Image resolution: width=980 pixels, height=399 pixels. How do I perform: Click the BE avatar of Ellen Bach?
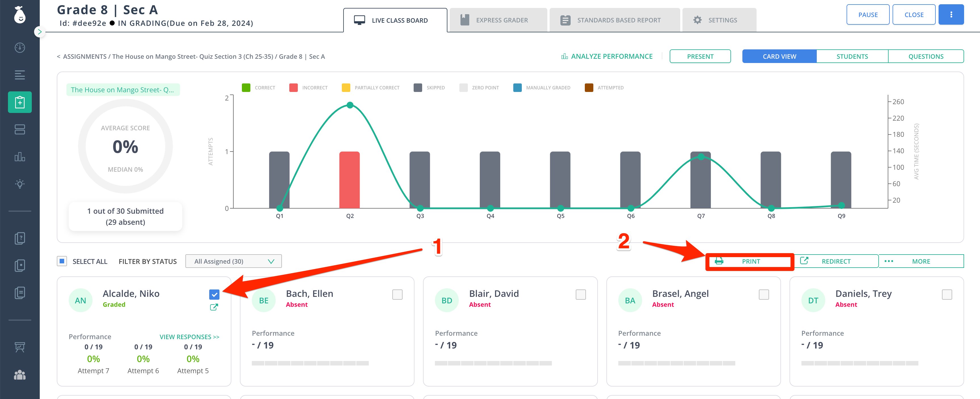pos(264,301)
